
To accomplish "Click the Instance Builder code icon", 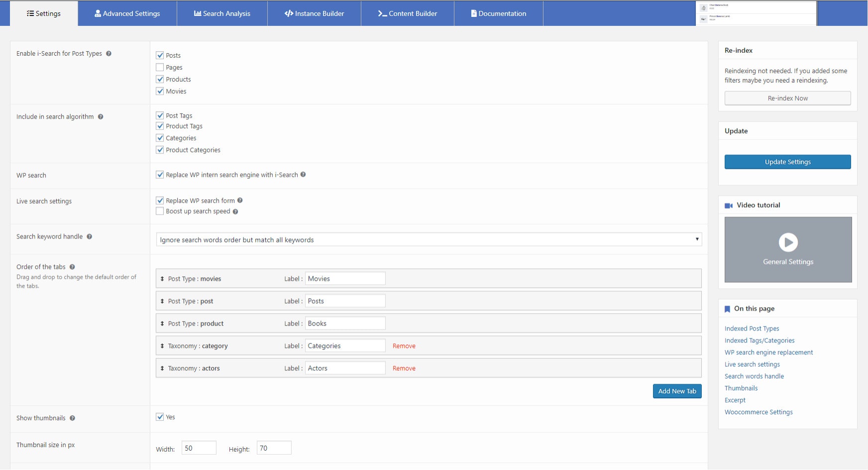I will tap(289, 13).
